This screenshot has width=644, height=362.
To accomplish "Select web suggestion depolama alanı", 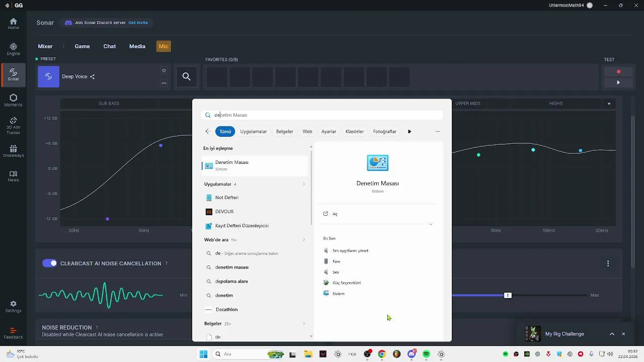I will [255, 281].
